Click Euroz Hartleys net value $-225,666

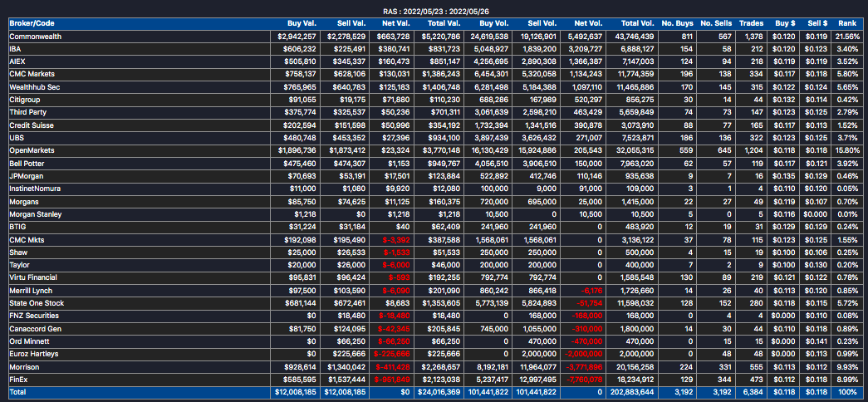(392, 354)
